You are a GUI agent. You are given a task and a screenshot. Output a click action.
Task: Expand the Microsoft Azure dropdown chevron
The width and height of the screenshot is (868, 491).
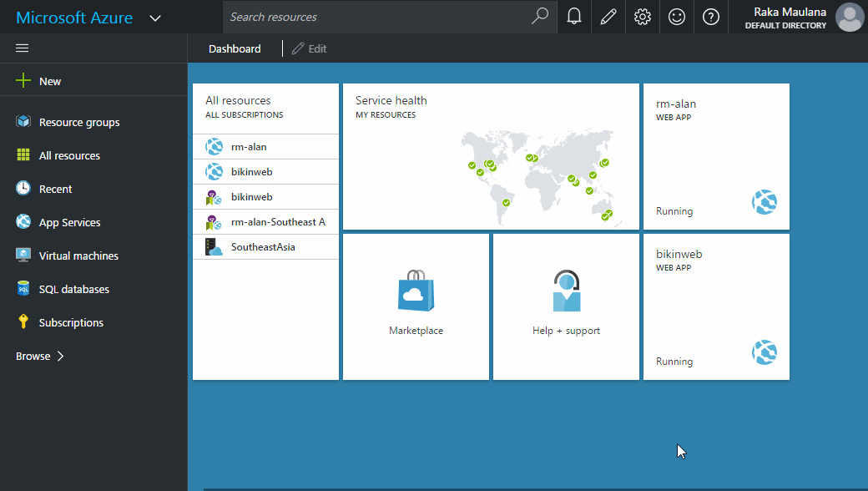click(155, 18)
